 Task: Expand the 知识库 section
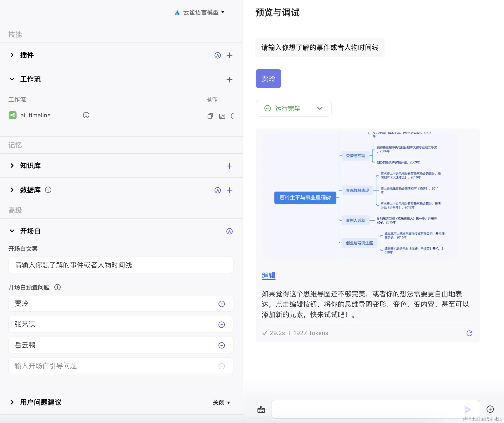12,166
